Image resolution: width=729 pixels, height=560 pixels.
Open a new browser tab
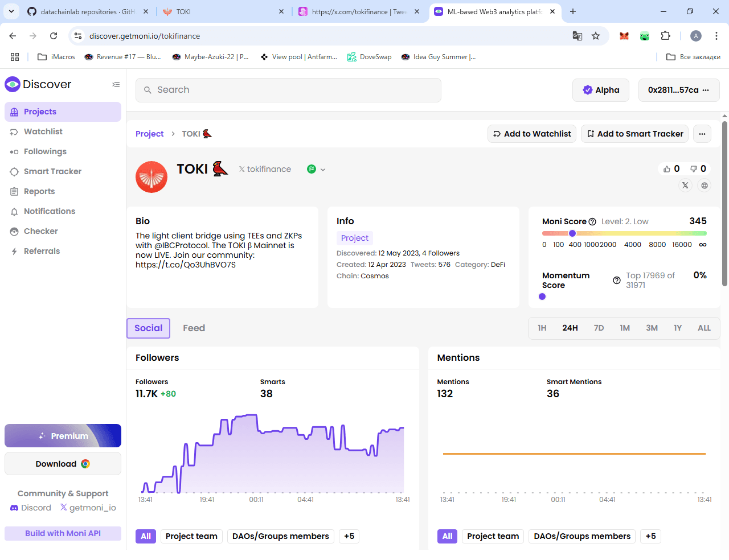click(573, 11)
